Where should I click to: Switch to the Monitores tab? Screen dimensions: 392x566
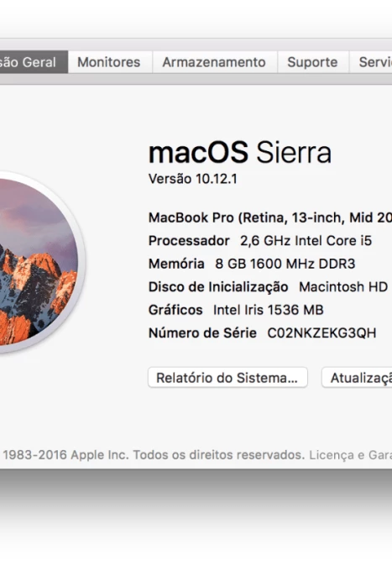pyautogui.click(x=110, y=62)
